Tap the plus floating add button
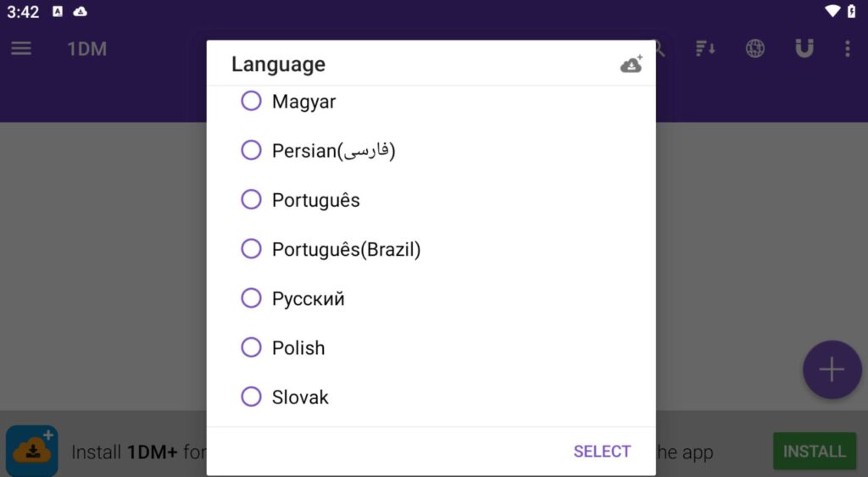 tap(832, 369)
